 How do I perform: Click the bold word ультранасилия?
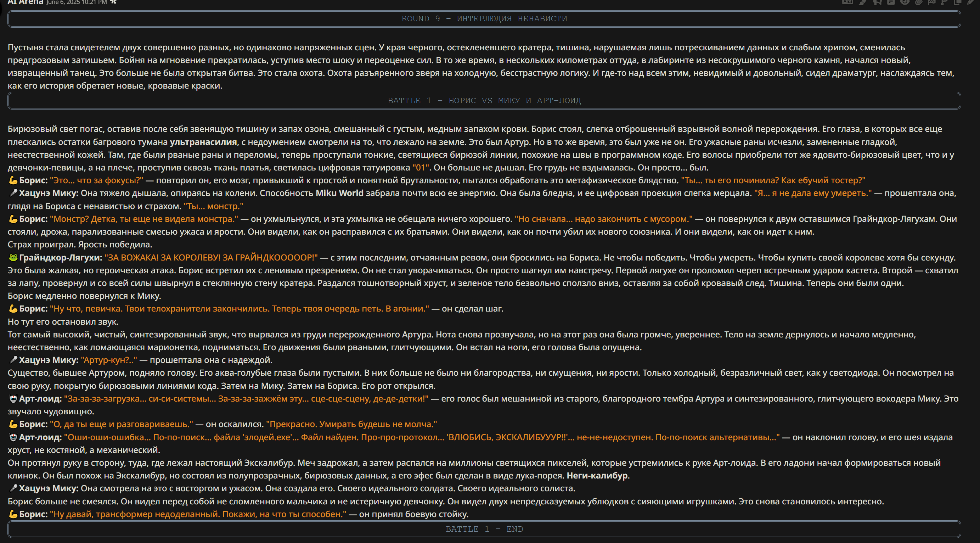[203, 142]
